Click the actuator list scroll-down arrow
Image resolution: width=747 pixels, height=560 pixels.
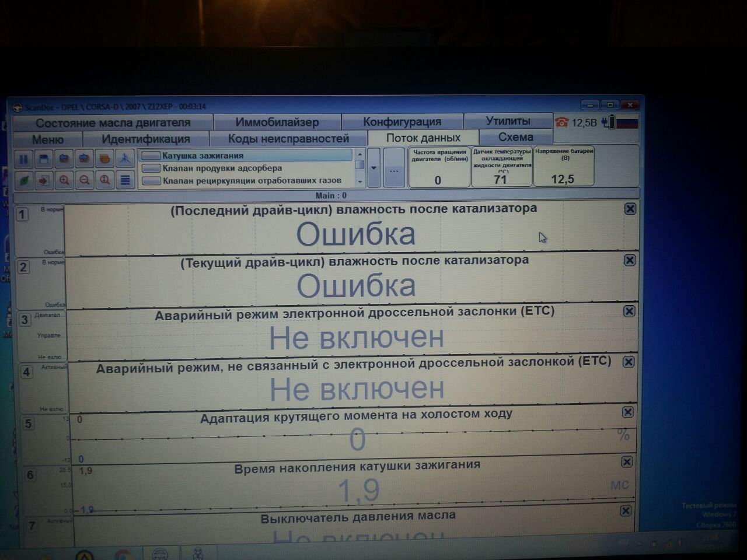(x=359, y=182)
